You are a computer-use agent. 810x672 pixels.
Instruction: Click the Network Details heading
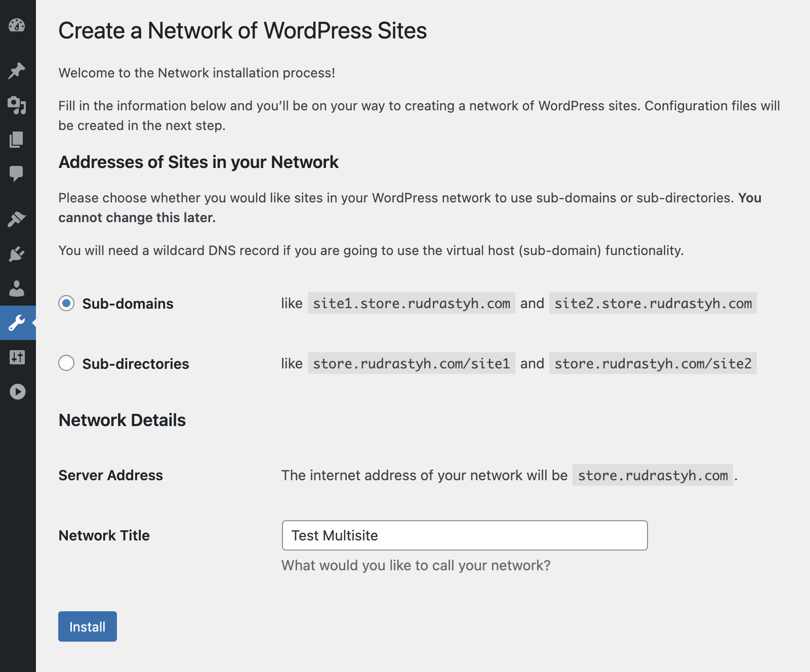point(122,420)
